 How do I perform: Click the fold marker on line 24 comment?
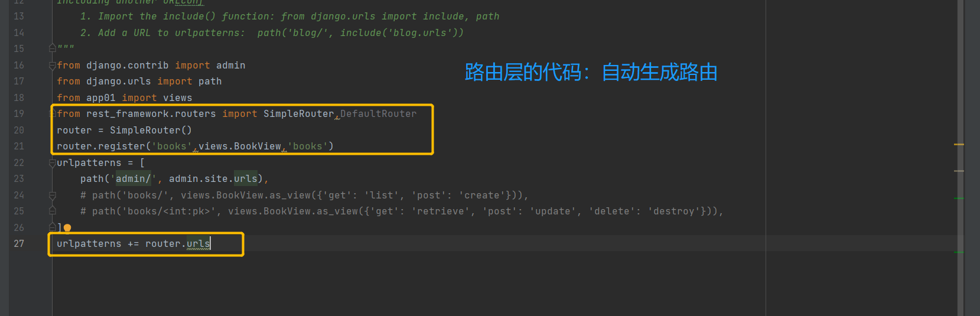(53, 196)
